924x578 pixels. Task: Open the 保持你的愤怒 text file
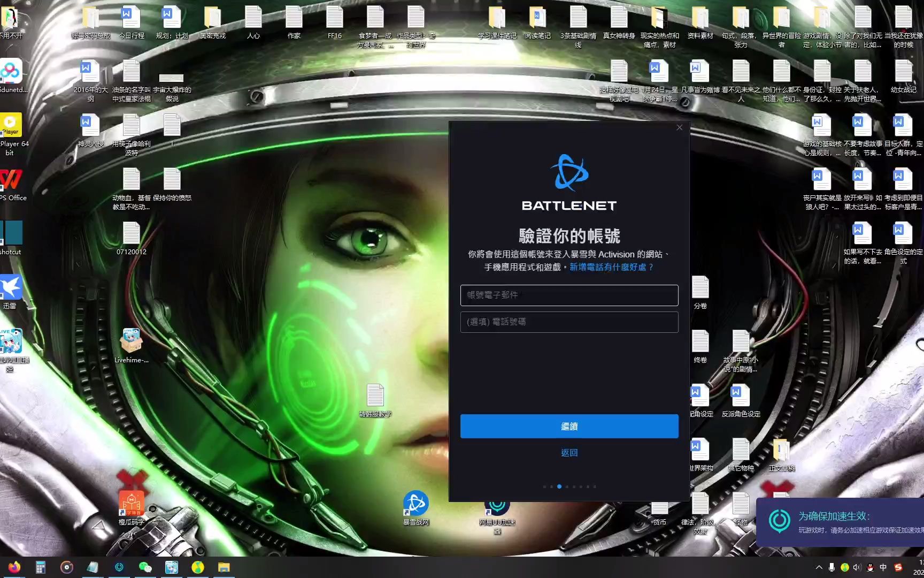coord(172,185)
